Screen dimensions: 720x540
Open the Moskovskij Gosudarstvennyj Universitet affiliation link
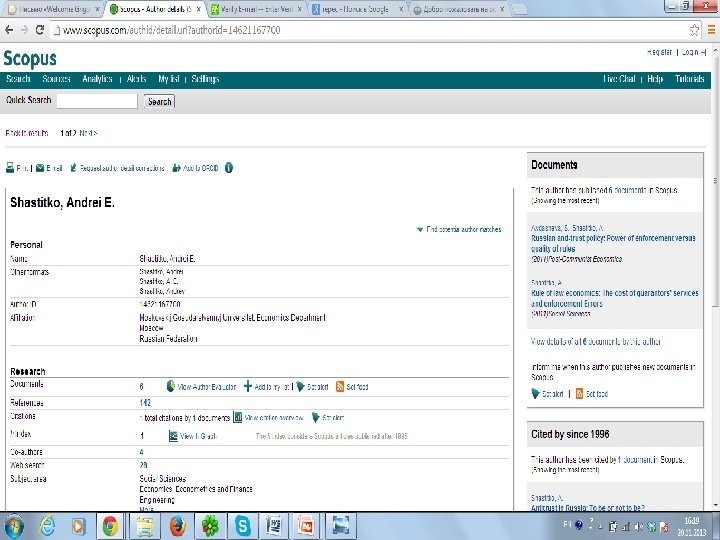233,317
